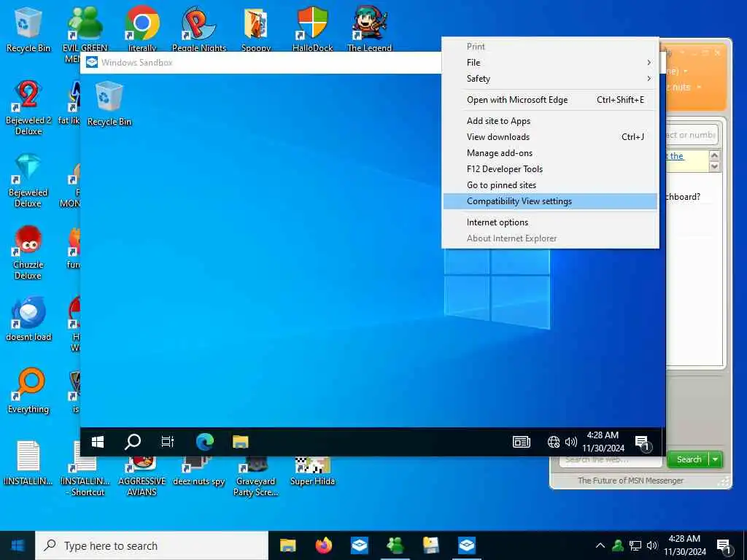This screenshot has width=747, height=560.
Task: Select the Spoopy desktop icon
Action: pyautogui.click(x=256, y=29)
